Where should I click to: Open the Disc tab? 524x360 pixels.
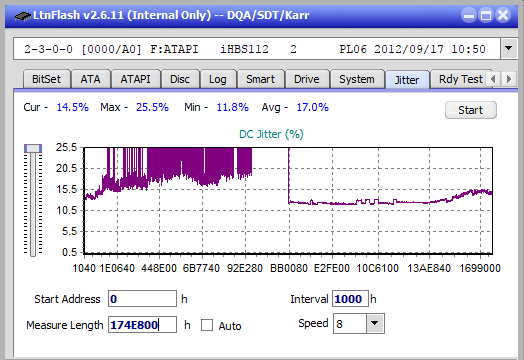point(180,79)
